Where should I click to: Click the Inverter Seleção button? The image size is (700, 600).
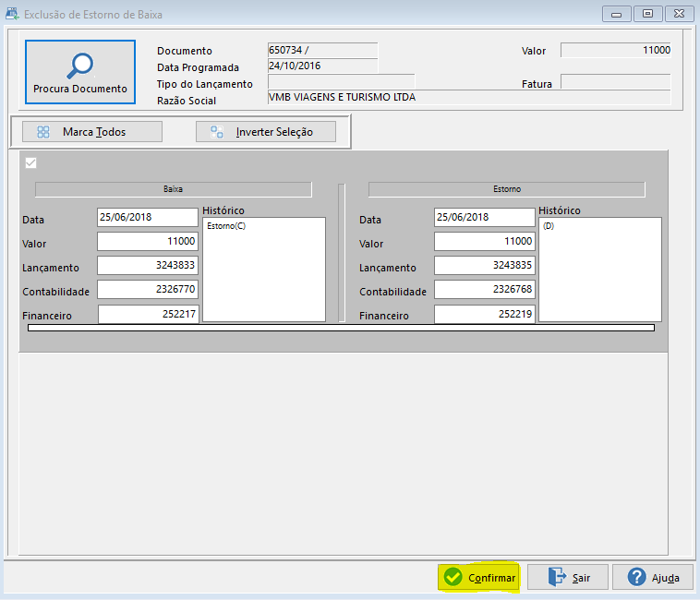pyautogui.click(x=266, y=132)
